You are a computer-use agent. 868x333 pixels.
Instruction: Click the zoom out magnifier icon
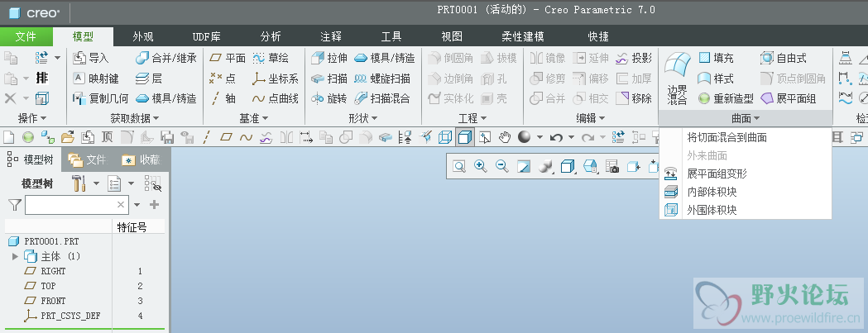coord(502,166)
